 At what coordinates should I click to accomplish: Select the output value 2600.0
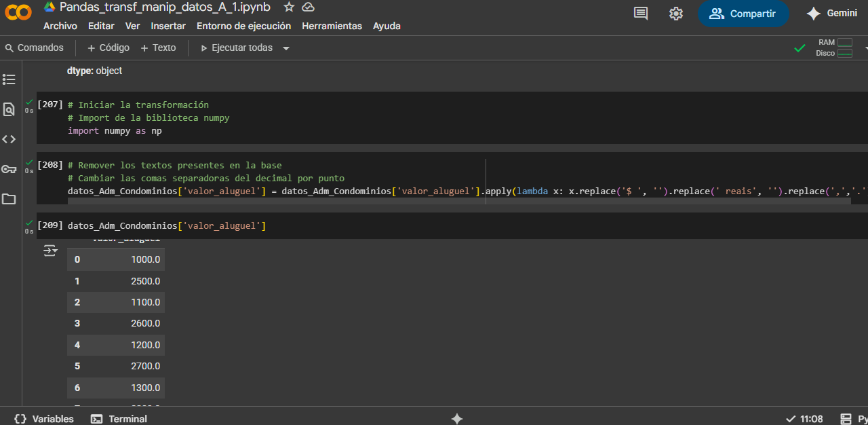(146, 323)
